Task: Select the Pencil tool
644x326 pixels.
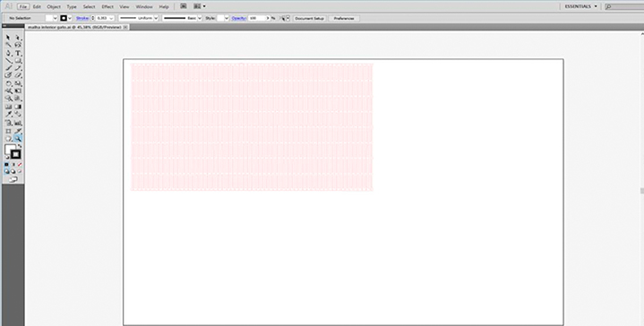Action: [18, 68]
